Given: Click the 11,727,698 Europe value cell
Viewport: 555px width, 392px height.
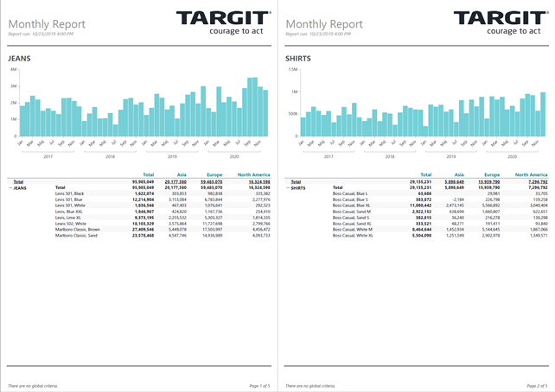Looking at the screenshot, I should coord(213,224).
